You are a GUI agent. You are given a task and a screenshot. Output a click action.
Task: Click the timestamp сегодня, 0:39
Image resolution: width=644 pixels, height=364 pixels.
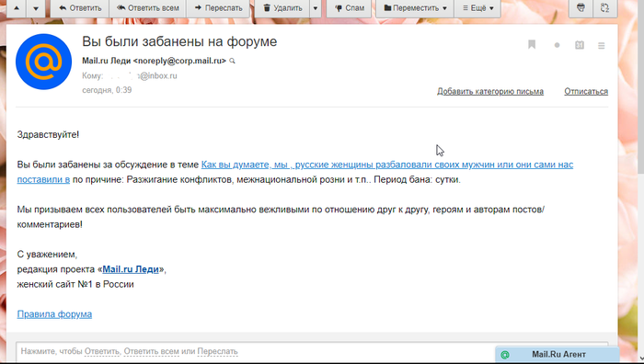coord(107,90)
